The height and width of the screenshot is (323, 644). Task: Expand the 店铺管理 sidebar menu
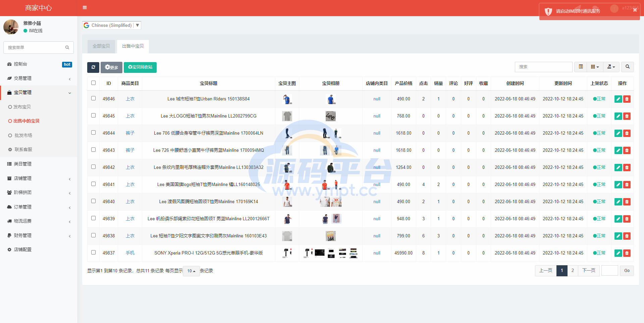click(39, 179)
